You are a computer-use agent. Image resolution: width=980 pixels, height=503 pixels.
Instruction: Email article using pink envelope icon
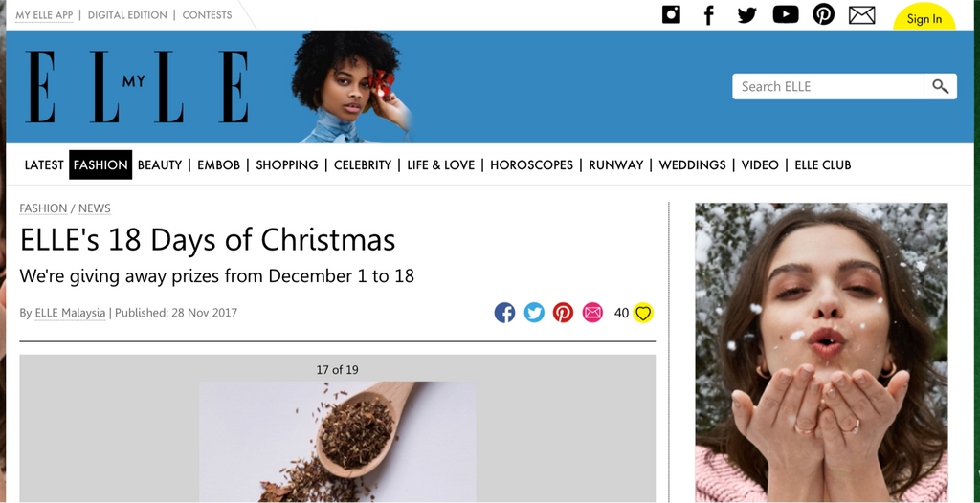(x=592, y=313)
